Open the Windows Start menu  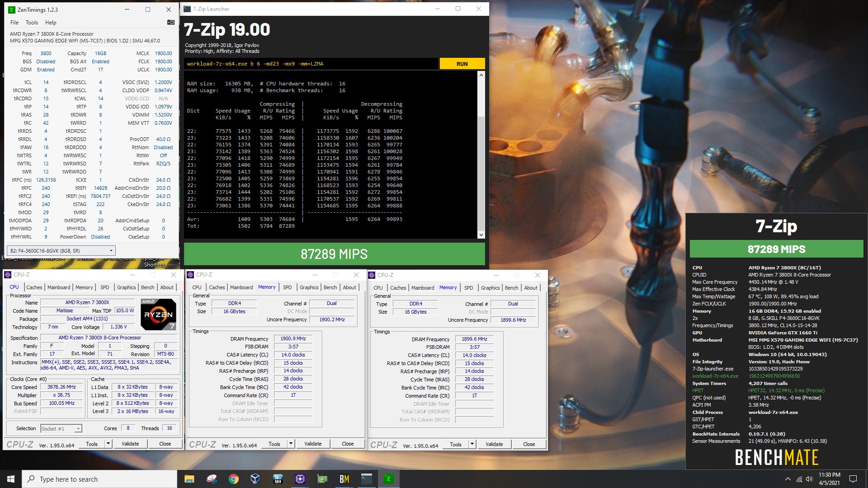11,479
